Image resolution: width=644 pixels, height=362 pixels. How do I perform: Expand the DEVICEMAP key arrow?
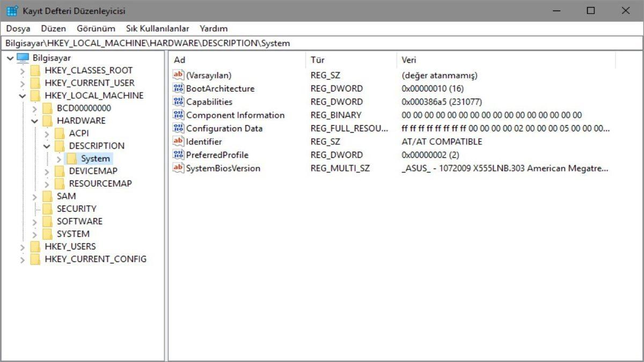pos(46,171)
